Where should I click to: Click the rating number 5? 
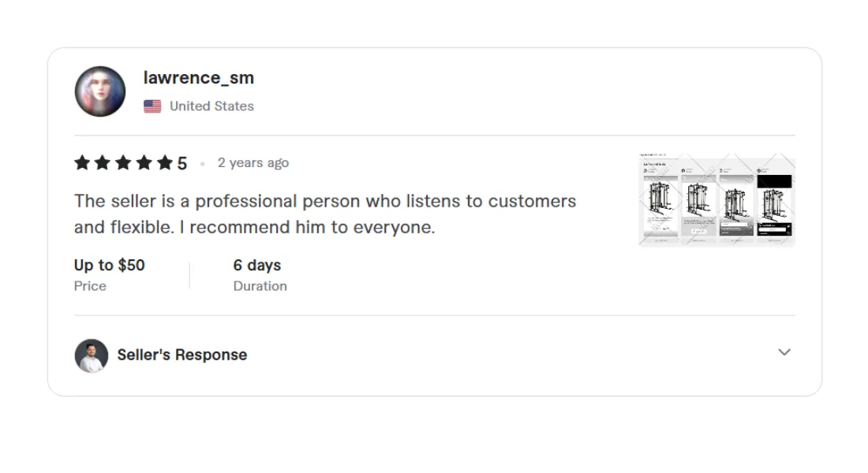[182, 163]
